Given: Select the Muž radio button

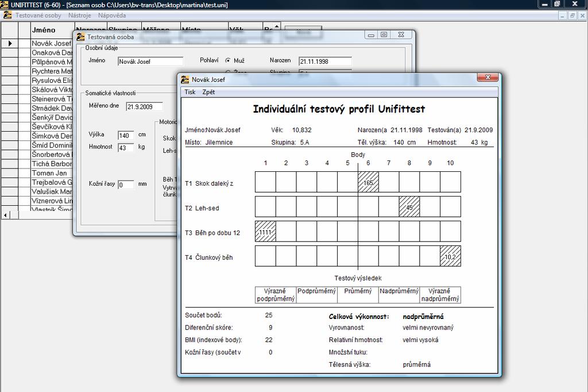Looking at the screenshot, I should pos(227,60).
